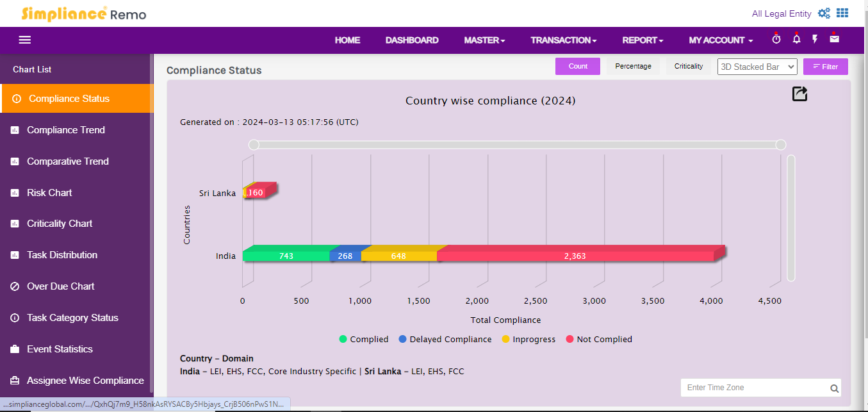The image size is (868, 412).
Task: Open the settings gears icon
Action: [824, 13]
